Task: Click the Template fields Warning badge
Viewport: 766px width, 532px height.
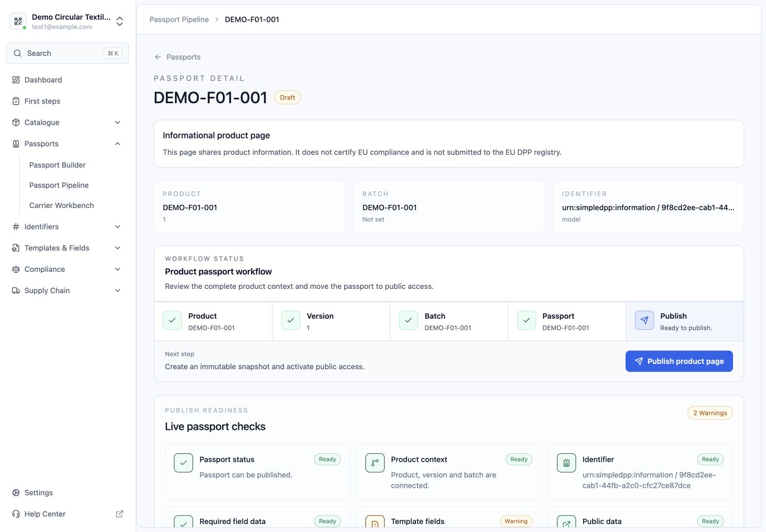Action: [x=516, y=521]
